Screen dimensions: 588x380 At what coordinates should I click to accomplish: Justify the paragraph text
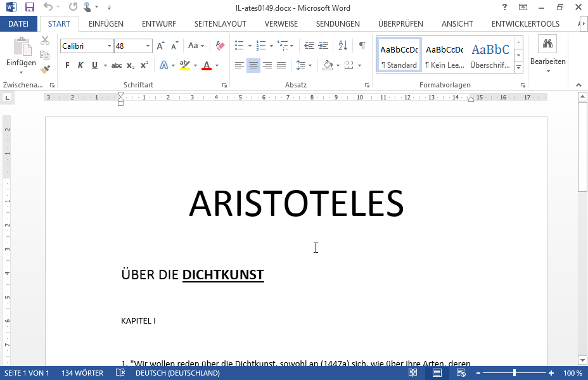281,66
